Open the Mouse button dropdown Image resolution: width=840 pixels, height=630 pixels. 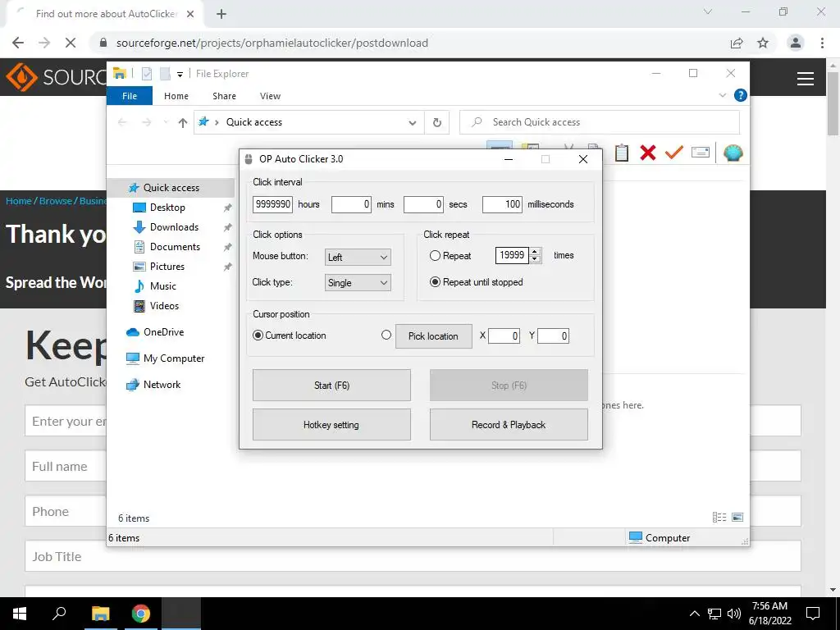358,257
